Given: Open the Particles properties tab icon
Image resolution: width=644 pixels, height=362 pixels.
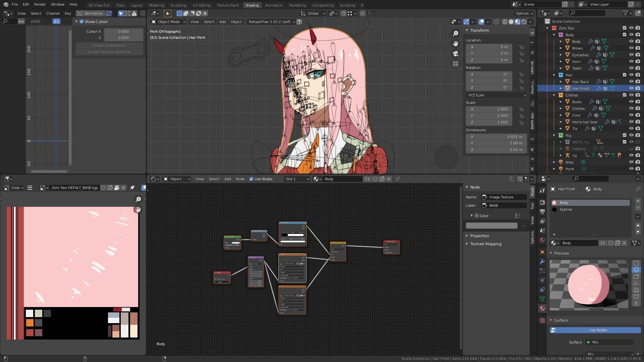Looking at the screenshot, I should 542,271.
